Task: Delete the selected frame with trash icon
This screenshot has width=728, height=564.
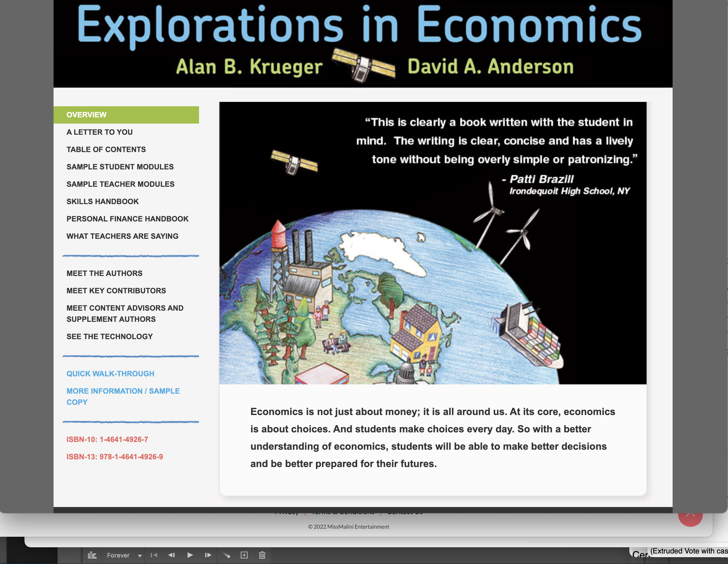Action: tap(262, 555)
